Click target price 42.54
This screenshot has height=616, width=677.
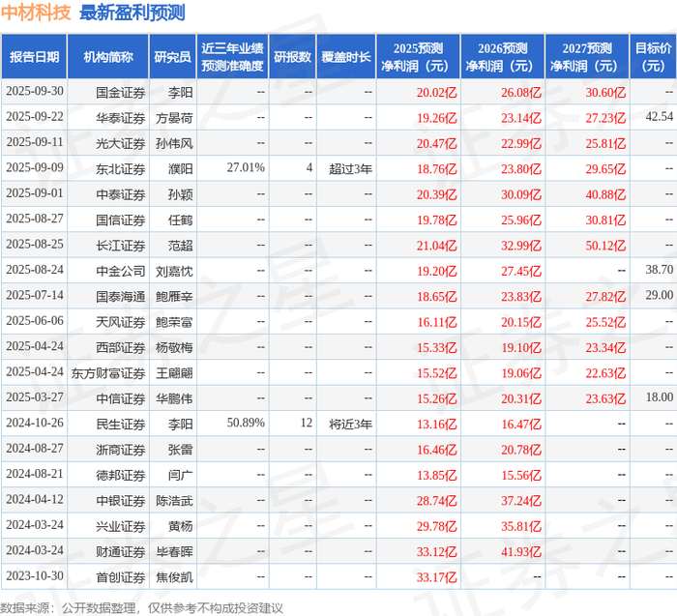click(x=660, y=117)
